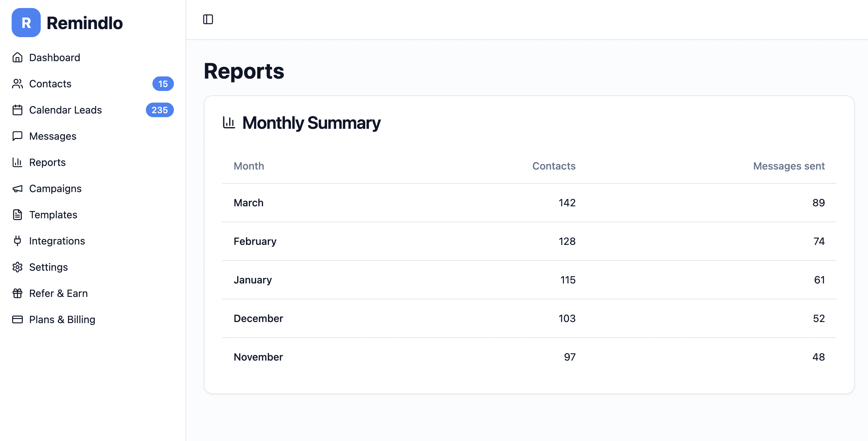Click the Contacts badge showing 15
This screenshot has height=441, width=868.
[x=163, y=84]
